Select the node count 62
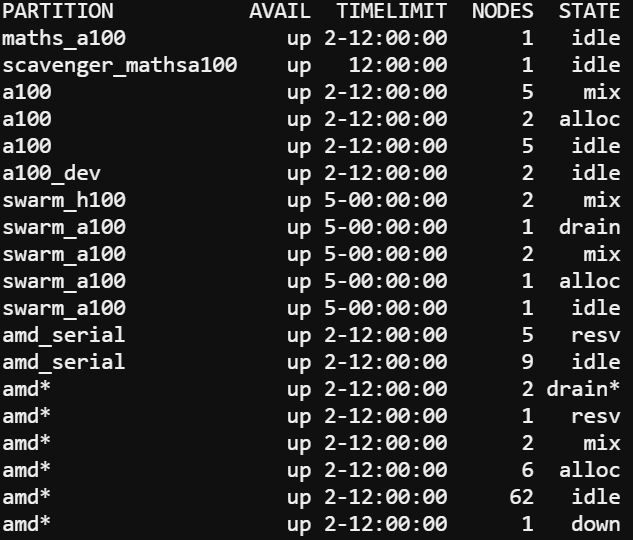633x540 pixels. coord(521,497)
